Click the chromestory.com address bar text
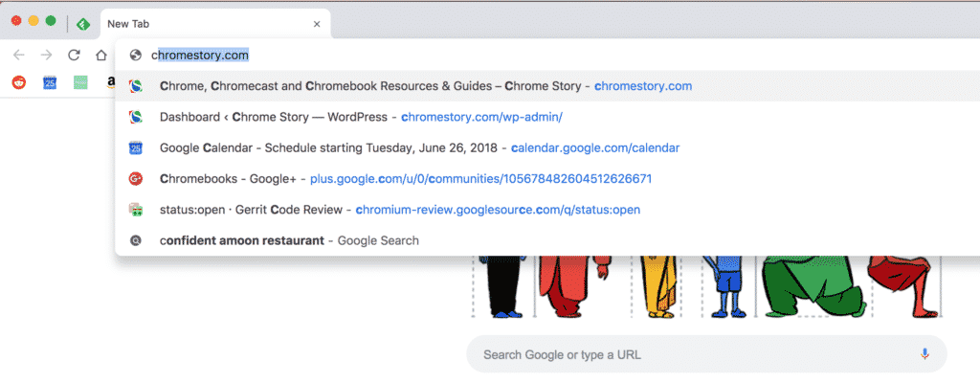The image size is (980, 383). coord(200,55)
